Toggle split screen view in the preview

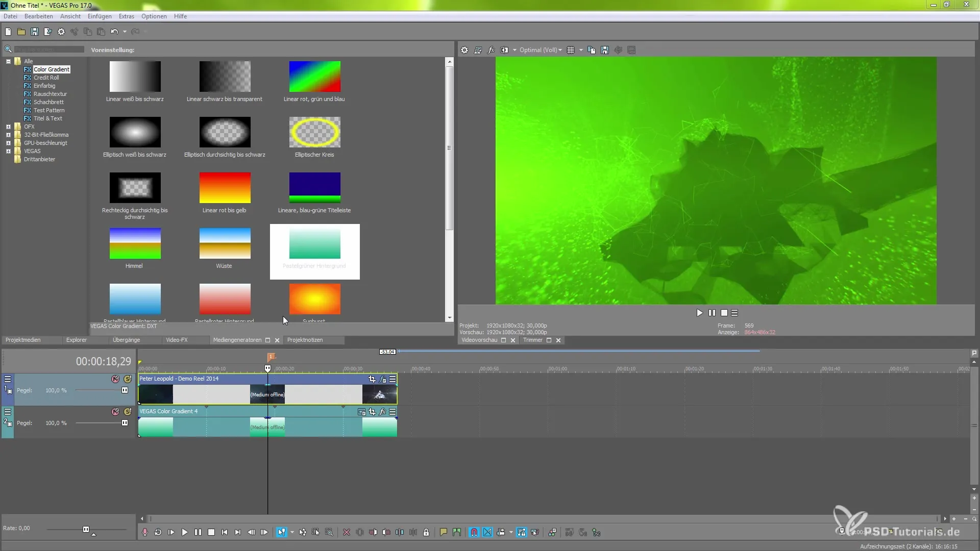coord(504,50)
